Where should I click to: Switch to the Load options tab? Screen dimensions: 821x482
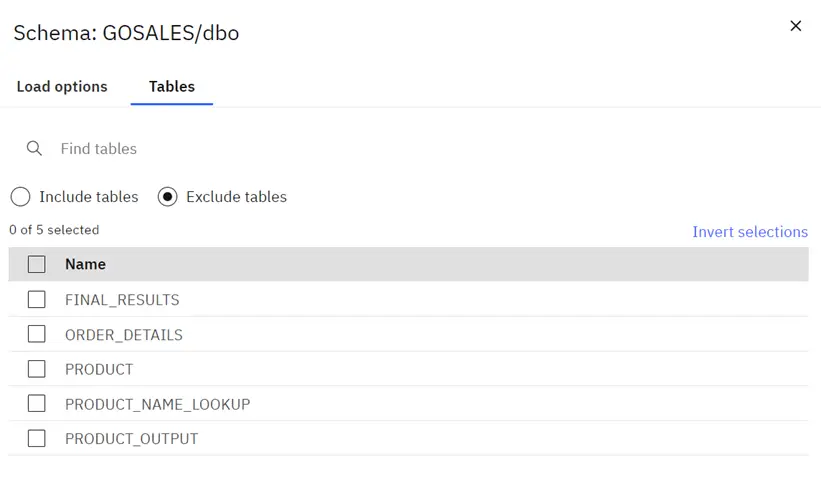tap(62, 86)
